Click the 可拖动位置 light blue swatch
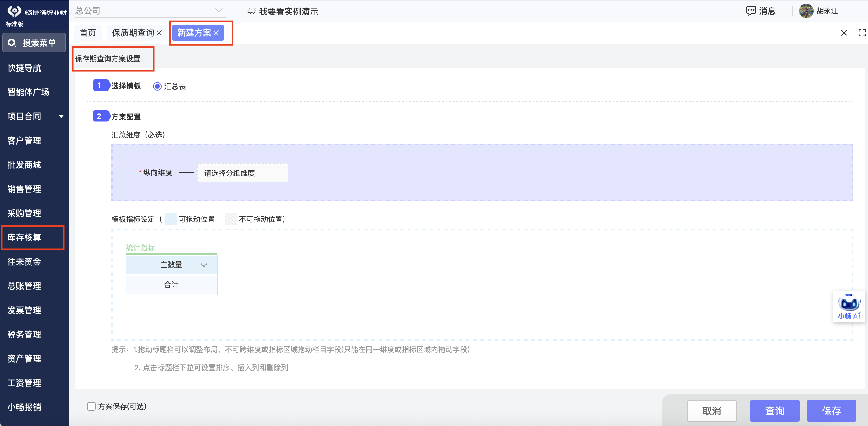868x426 pixels. click(x=170, y=219)
